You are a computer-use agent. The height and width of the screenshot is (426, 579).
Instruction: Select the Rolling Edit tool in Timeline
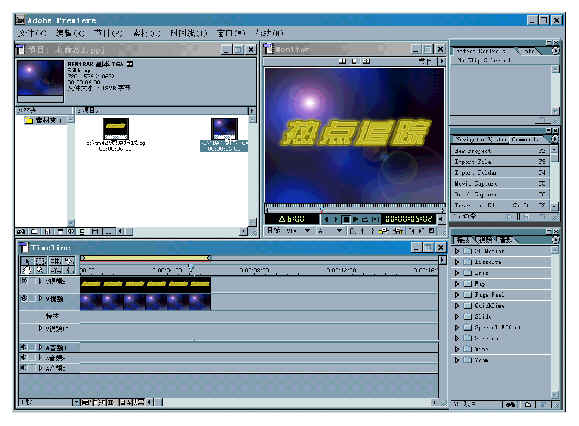click(x=55, y=261)
